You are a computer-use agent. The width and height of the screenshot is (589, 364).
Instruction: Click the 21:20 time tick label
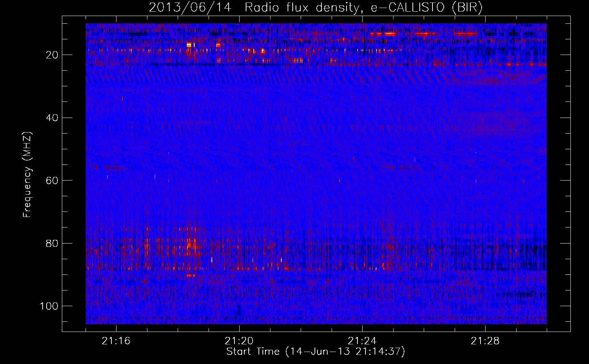[239, 341]
